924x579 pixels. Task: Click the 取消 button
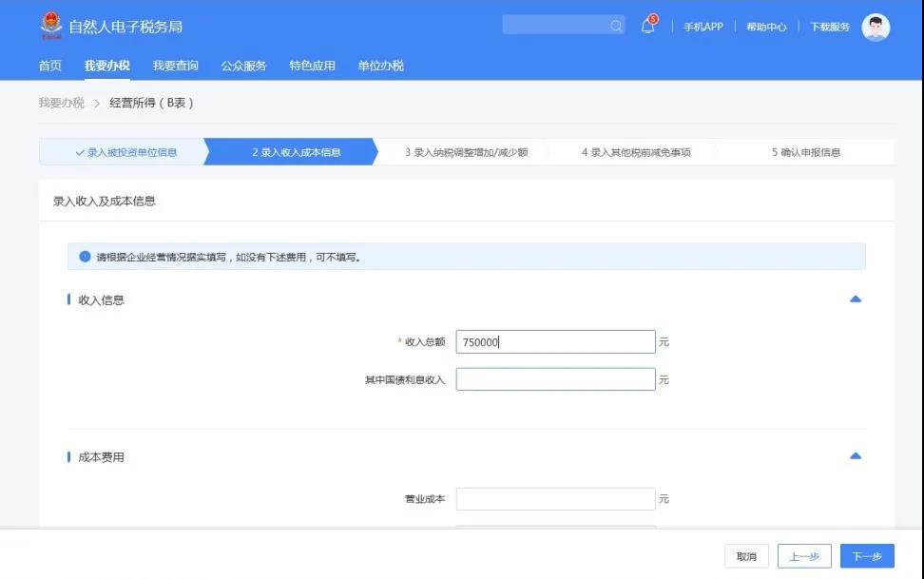tap(747, 555)
